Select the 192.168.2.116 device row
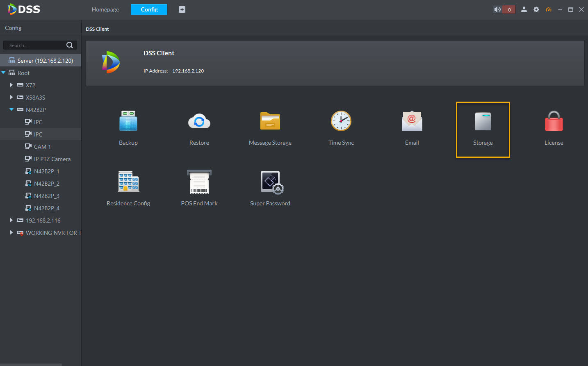The image size is (588, 366). pos(41,221)
